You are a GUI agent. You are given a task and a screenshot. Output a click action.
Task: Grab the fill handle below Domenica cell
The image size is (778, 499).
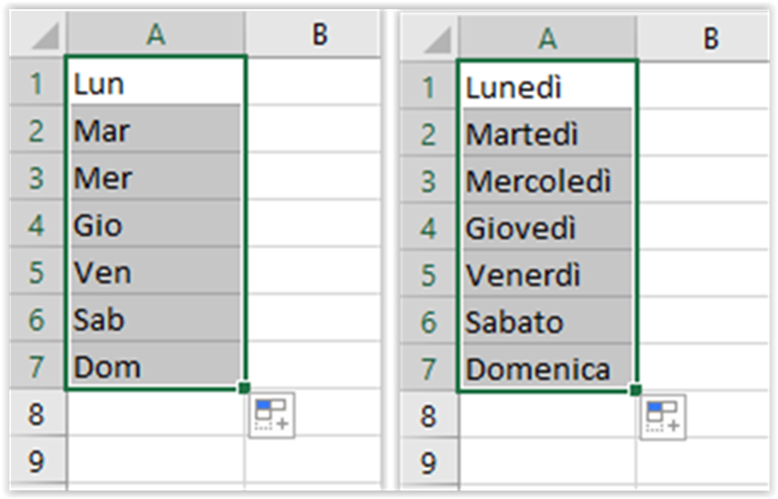click(635, 390)
